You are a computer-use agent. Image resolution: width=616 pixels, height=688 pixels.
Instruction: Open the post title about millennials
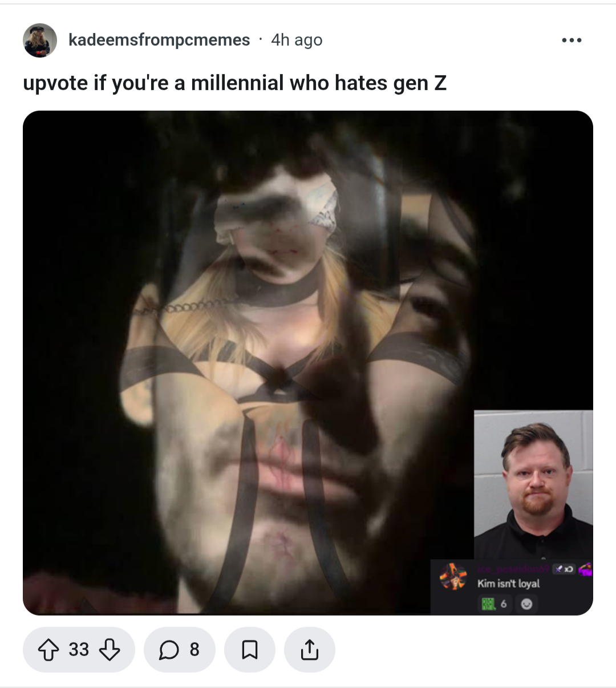[x=234, y=83]
